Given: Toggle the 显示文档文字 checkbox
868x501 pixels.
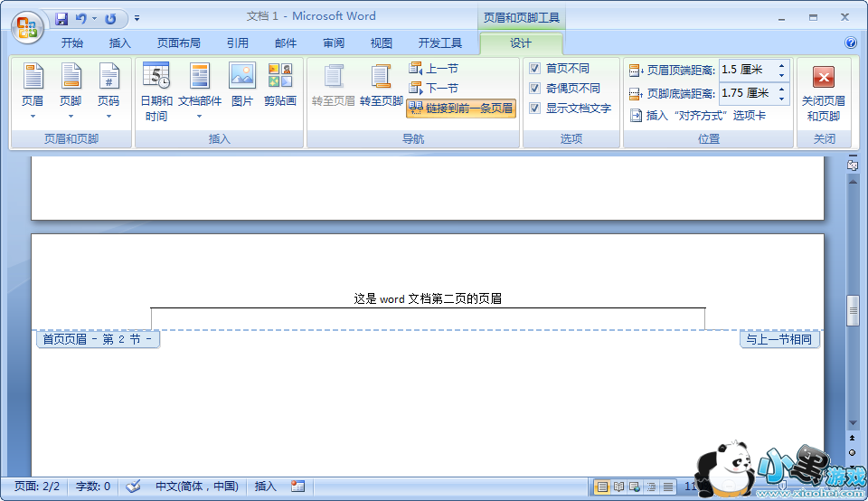Looking at the screenshot, I should 534,108.
